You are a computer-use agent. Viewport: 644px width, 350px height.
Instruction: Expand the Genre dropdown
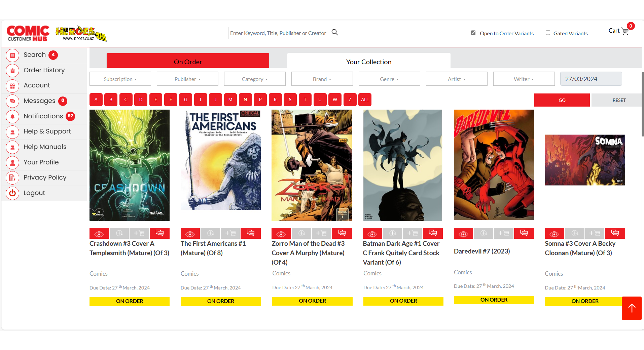tap(389, 79)
